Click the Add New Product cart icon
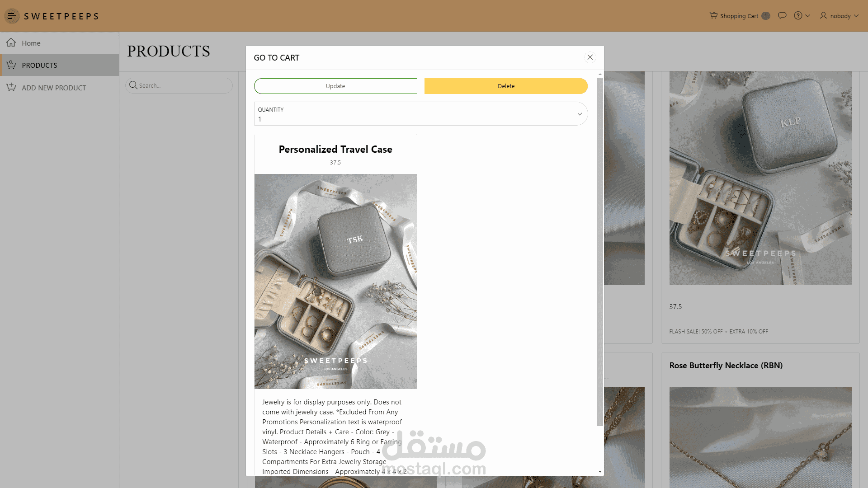This screenshot has height=488, width=868. click(11, 88)
